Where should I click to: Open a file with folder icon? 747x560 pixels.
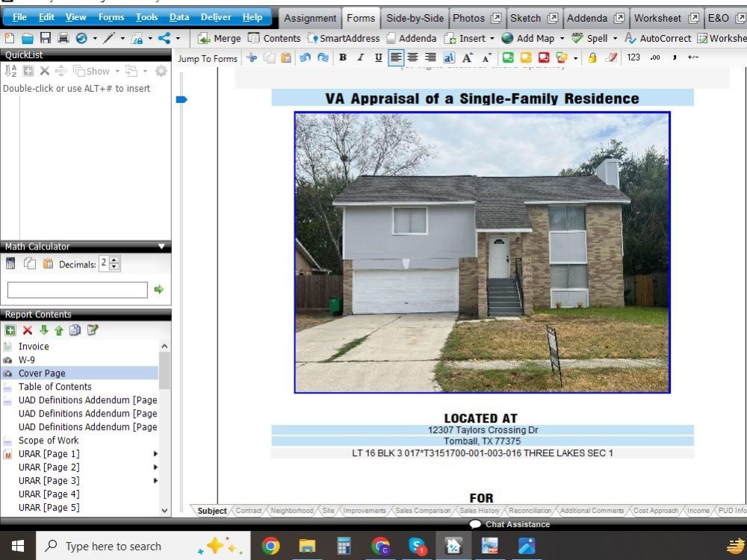tap(27, 38)
